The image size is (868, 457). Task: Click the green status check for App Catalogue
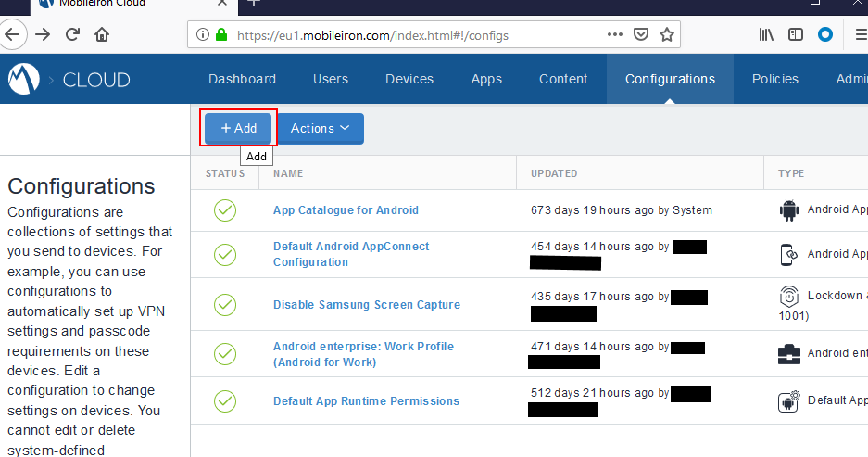(x=225, y=210)
